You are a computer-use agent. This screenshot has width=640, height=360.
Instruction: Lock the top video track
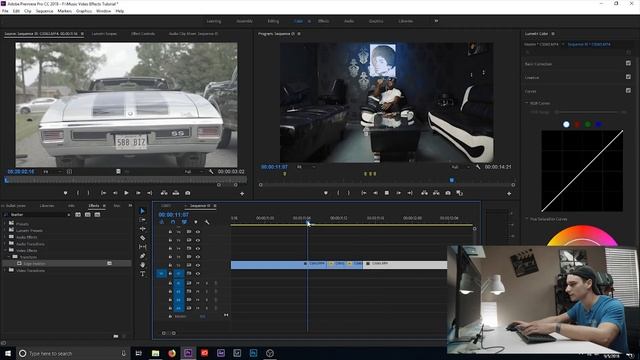170,231
